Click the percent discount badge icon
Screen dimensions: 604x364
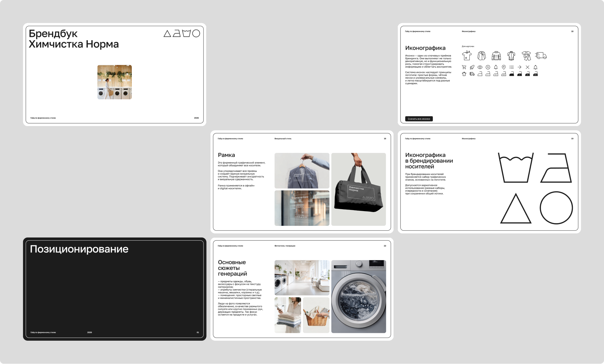[x=488, y=67]
